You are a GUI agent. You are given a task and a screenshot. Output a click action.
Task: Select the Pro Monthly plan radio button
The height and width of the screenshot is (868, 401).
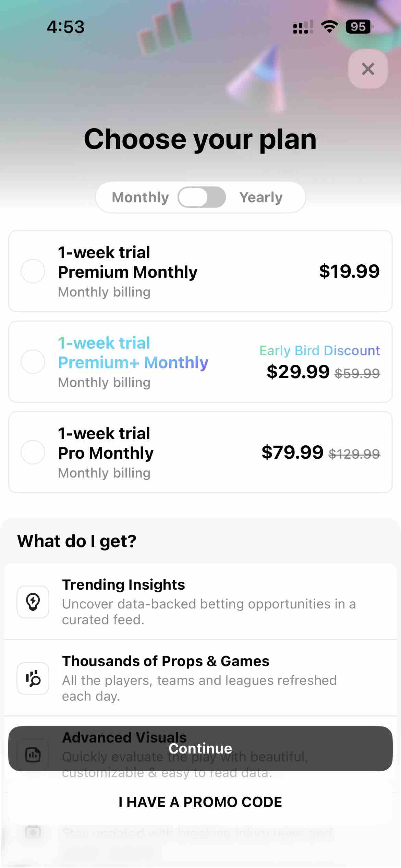click(x=33, y=453)
